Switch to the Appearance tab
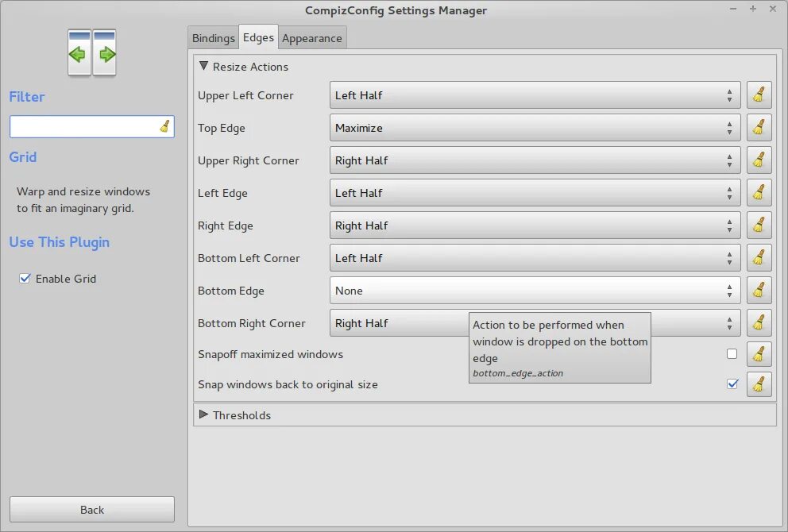 point(311,38)
